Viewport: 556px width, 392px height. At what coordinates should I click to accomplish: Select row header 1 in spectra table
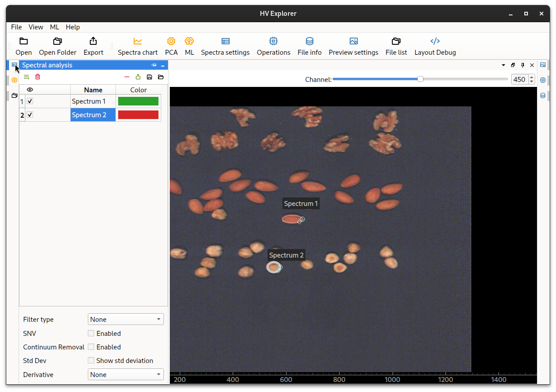(22, 101)
